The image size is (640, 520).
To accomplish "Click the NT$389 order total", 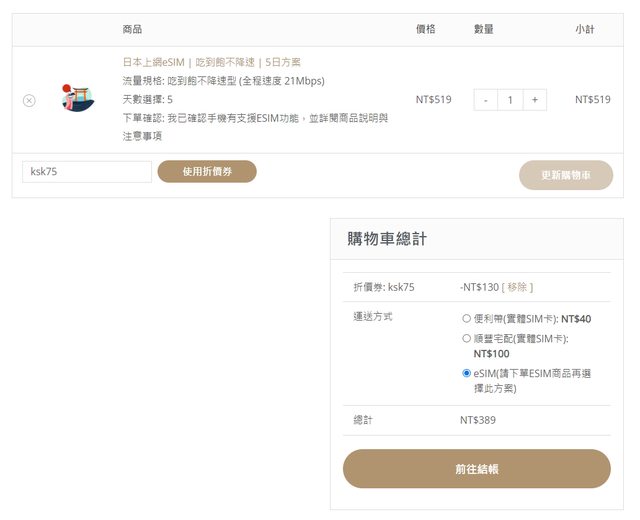I will point(478,420).
